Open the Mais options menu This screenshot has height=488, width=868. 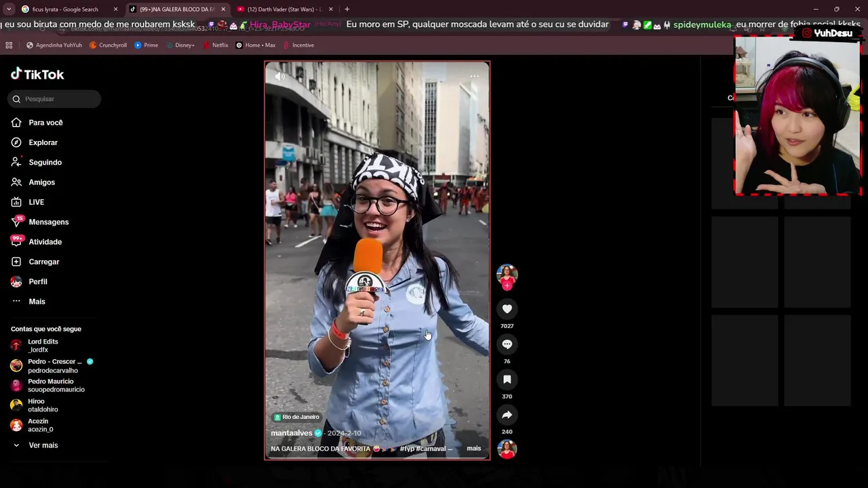coord(28,302)
